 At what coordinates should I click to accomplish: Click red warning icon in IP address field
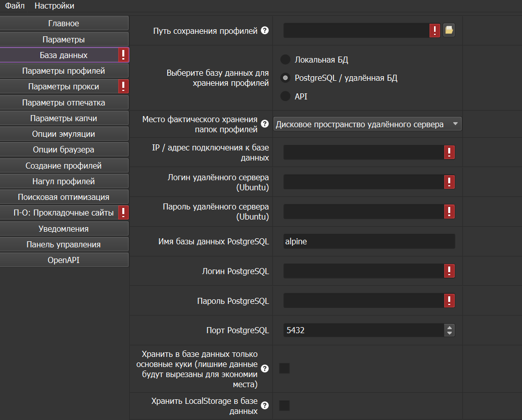[x=449, y=152]
